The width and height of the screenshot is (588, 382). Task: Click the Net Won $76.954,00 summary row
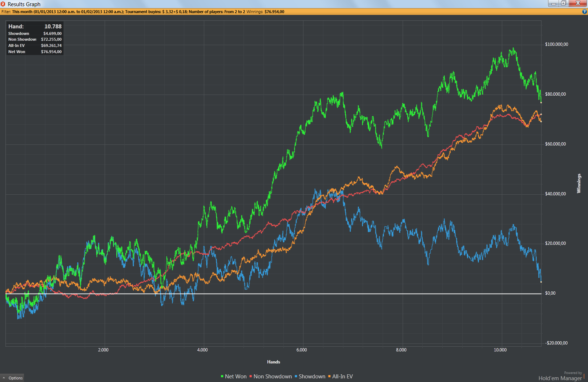tap(35, 52)
